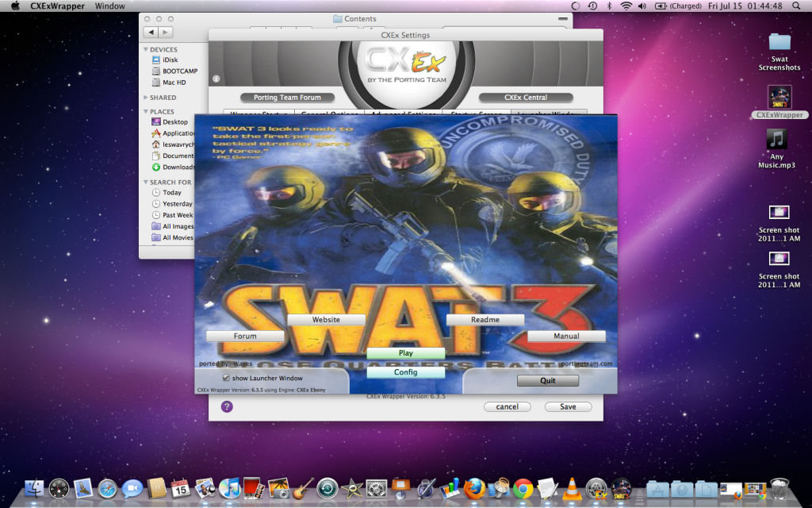Open the Website button in the launcher

pos(326,320)
